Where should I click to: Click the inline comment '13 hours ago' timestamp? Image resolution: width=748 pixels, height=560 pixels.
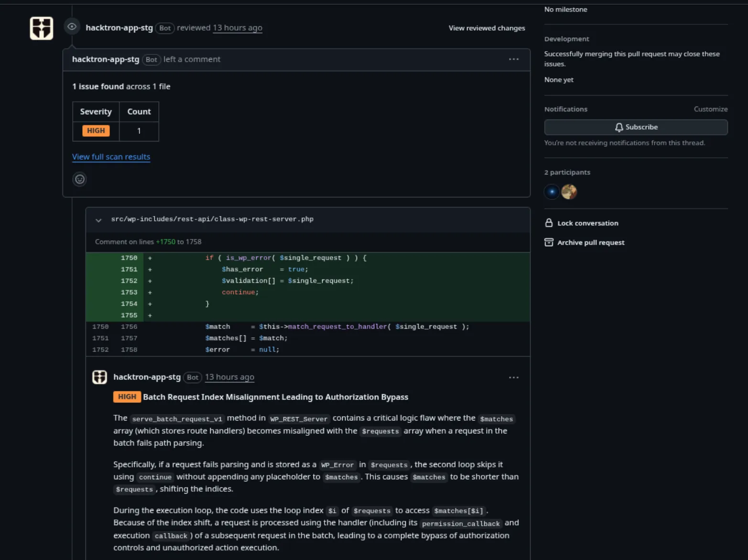[229, 377]
